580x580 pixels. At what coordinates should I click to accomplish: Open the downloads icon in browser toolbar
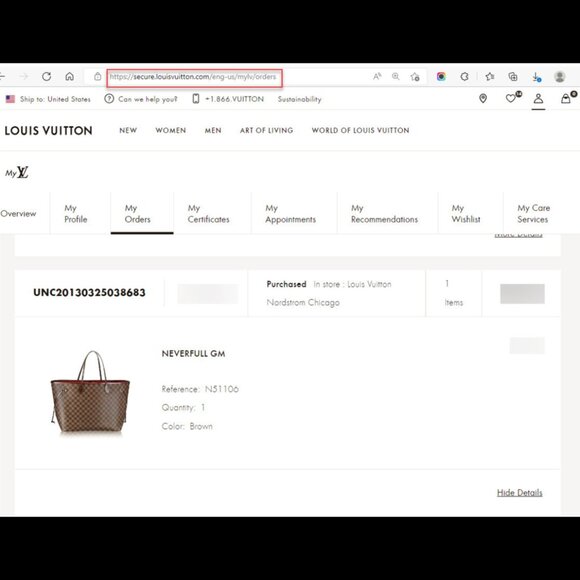pos(536,77)
